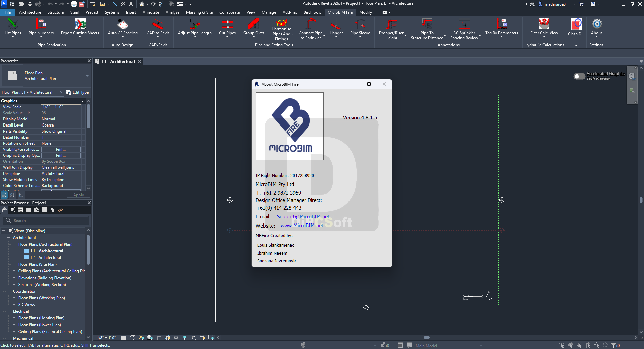This screenshot has height=349, width=644.
Task: Click the horizontal scrollbar in drawing area
Action: click(427, 338)
